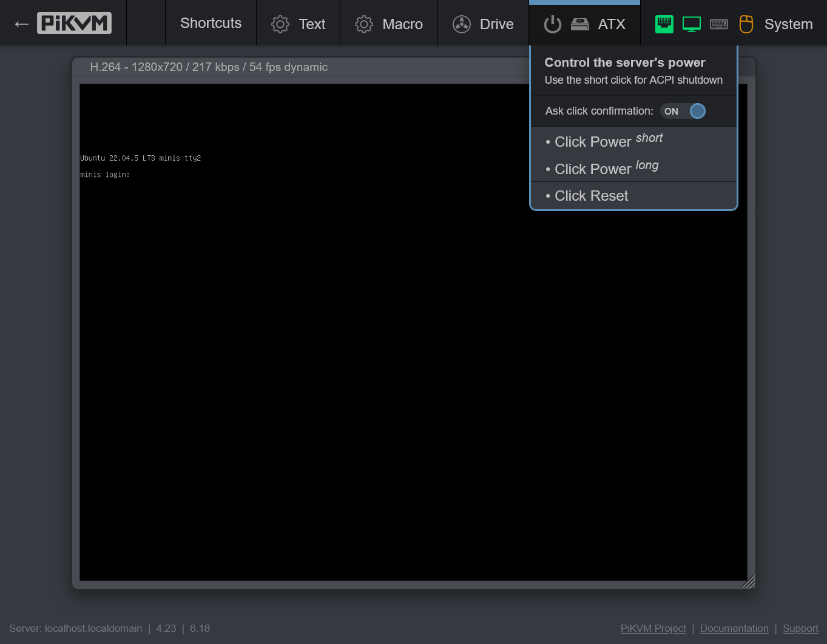Image resolution: width=827 pixels, height=644 pixels.
Task: Click the ATX power symbol icon
Action: coord(553,24)
